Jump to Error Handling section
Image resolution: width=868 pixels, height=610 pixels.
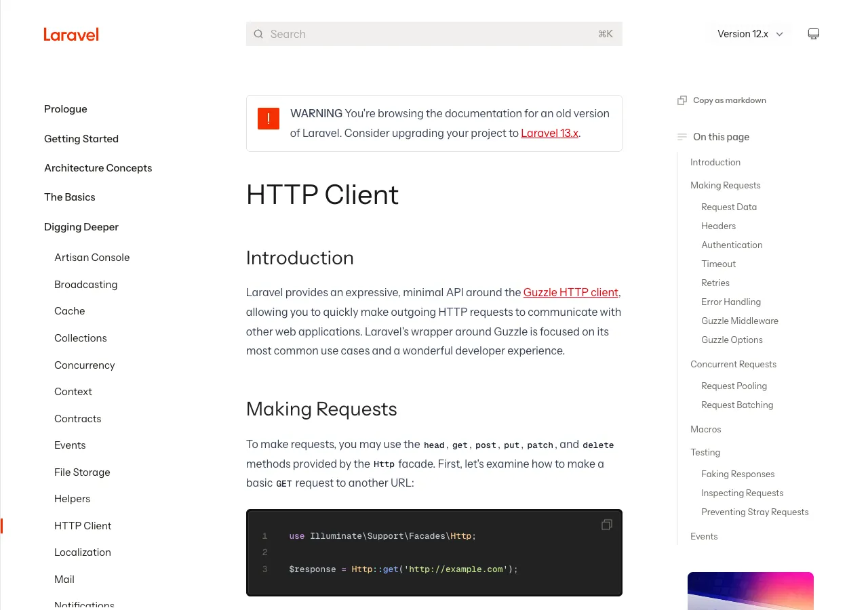tap(731, 302)
